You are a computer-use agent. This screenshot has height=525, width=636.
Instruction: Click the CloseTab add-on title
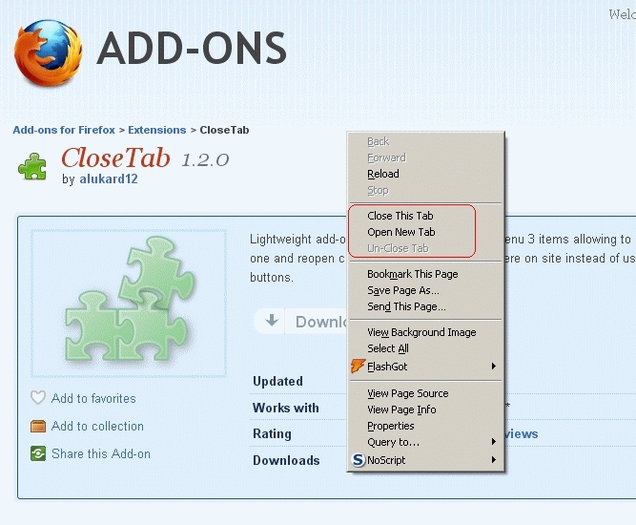116,157
